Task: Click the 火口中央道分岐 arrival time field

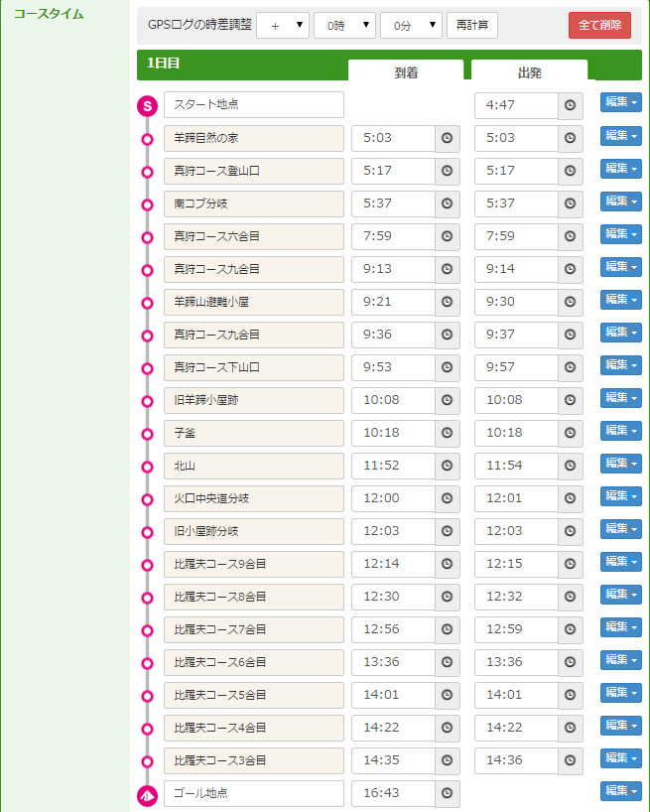Action: pyautogui.click(x=393, y=499)
